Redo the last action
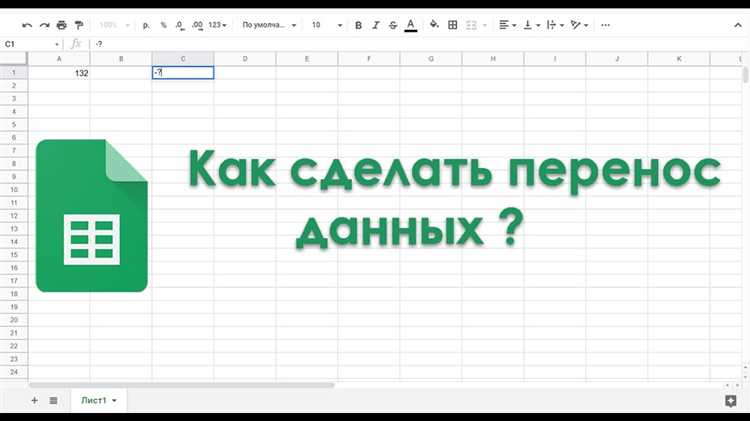 point(44,25)
